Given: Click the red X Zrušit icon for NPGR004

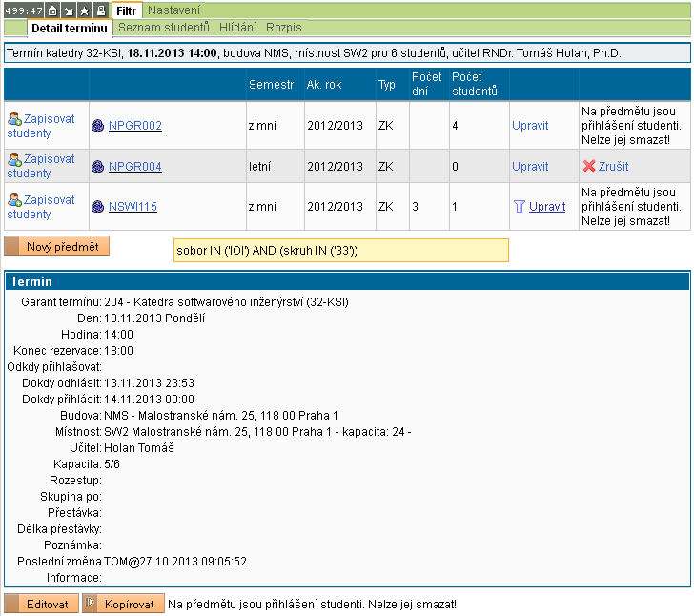Looking at the screenshot, I should [x=589, y=167].
